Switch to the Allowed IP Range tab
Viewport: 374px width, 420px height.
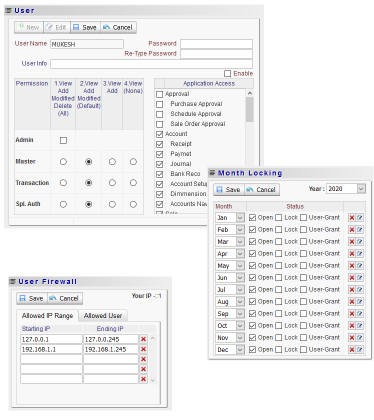tap(47, 316)
